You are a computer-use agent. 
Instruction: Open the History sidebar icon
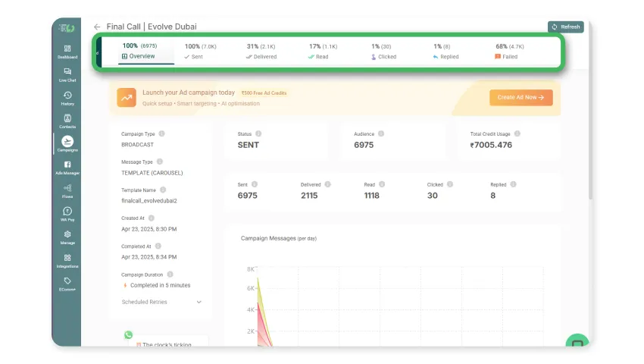67,99
